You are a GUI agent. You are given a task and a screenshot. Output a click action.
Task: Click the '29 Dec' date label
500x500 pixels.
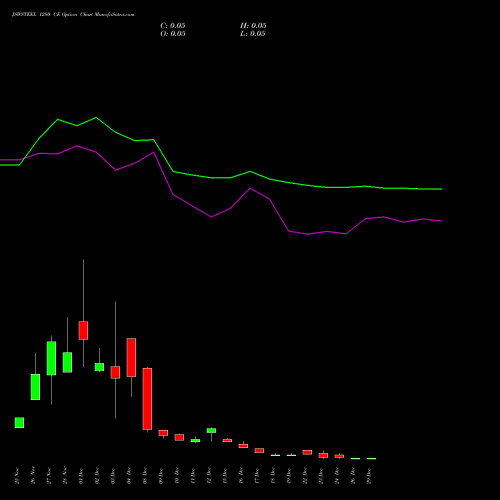click(x=369, y=476)
